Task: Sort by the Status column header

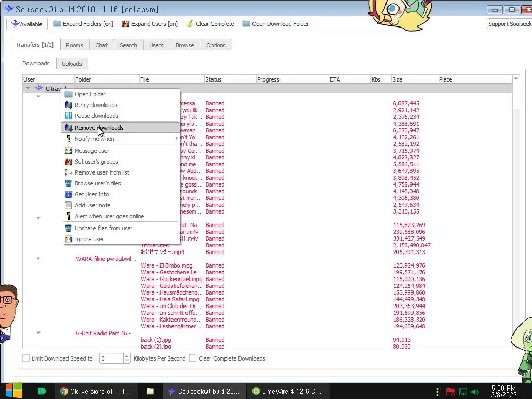Action: click(230, 79)
